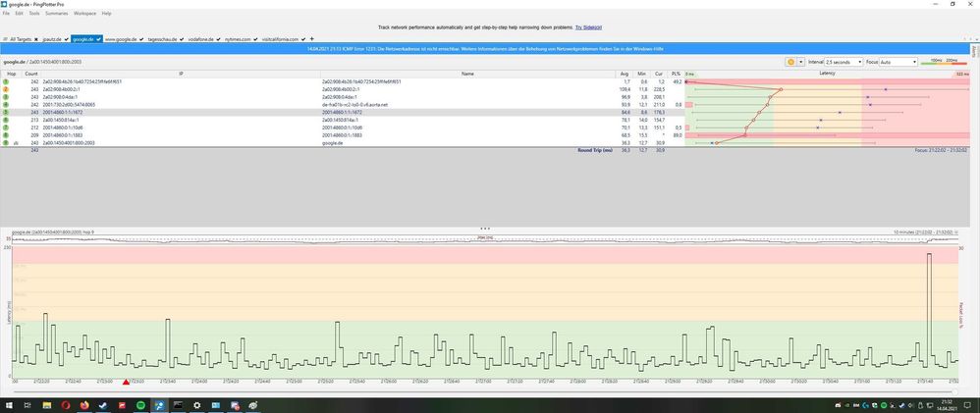Click the check mark on jpautz.de tab
The image size is (980, 413).
[66, 39]
